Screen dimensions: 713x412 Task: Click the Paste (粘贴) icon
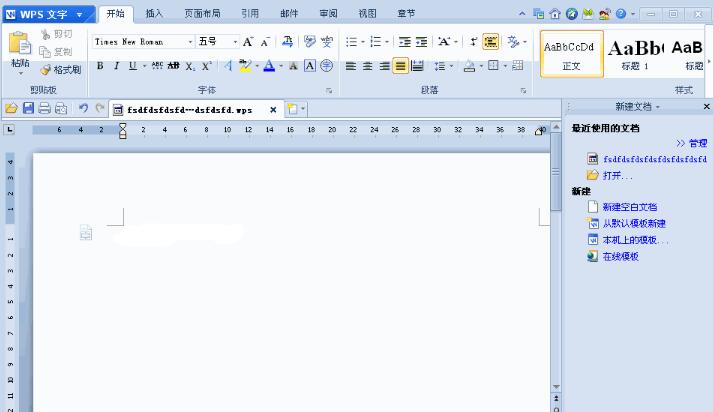click(20, 43)
